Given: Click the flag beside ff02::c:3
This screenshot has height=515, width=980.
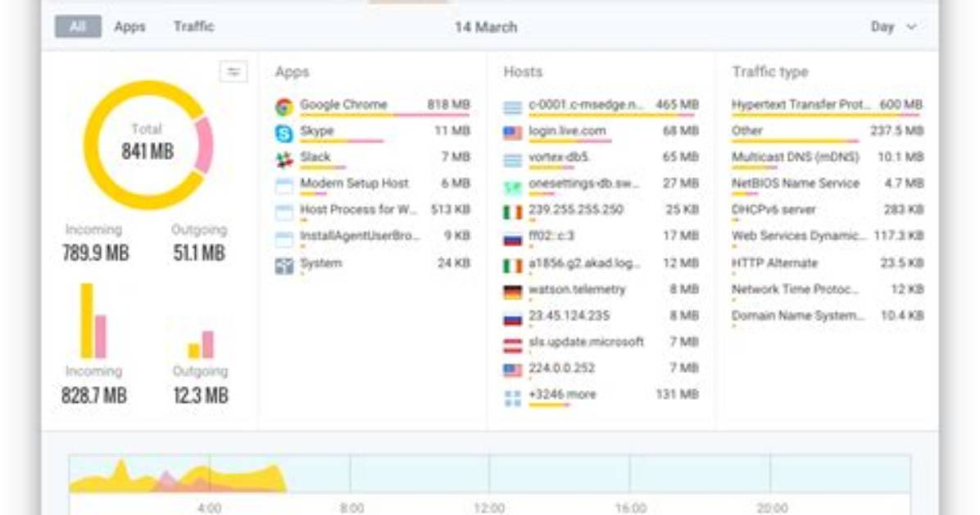Looking at the screenshot, I should (512, 239).
